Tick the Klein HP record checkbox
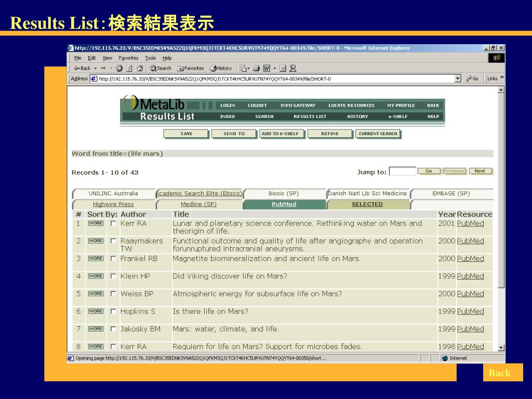The height and width of the screenshot is (399, 532). pyautogui.click(x=113, y=276)
